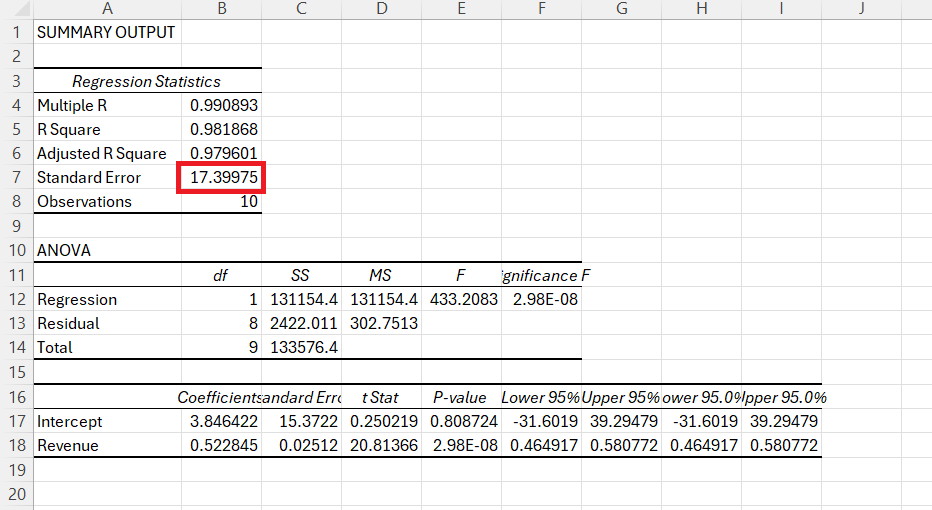Click the Upper 95% header in column G

pos(621,397)
